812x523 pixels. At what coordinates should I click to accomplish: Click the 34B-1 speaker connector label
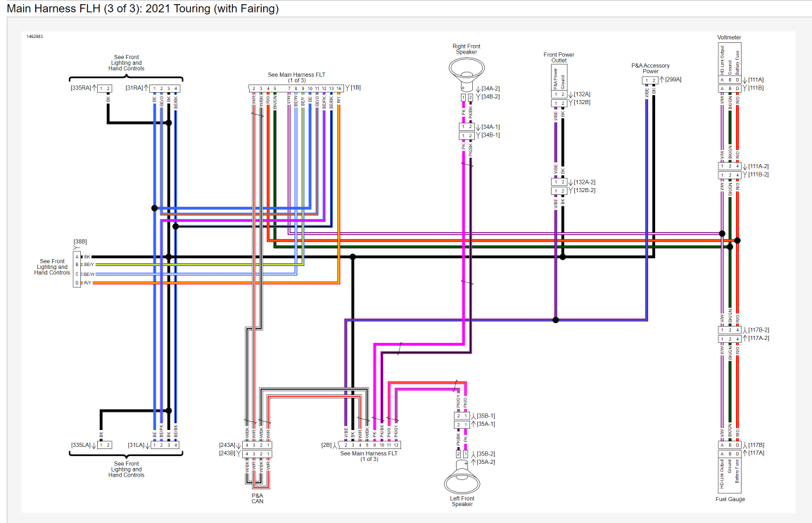click(x=490, y=135)
